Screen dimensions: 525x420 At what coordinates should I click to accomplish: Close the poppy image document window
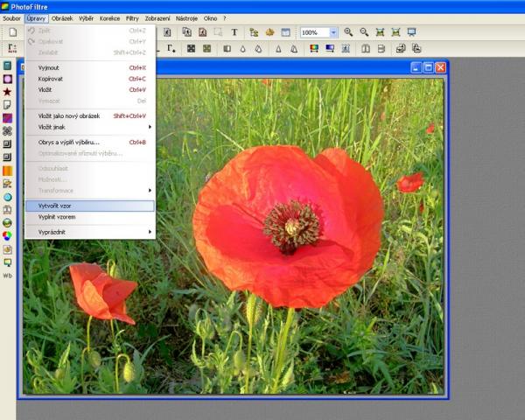(441, 67)
